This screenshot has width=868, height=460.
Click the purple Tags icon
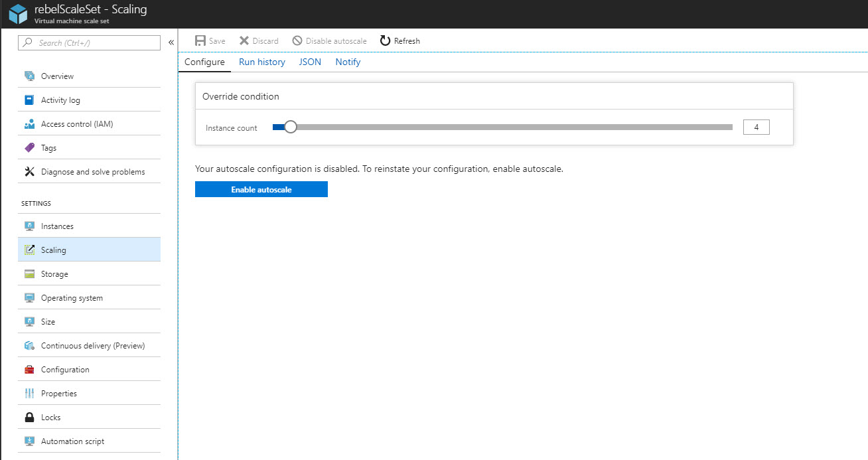pyautogui.click(x=29, y=148)
